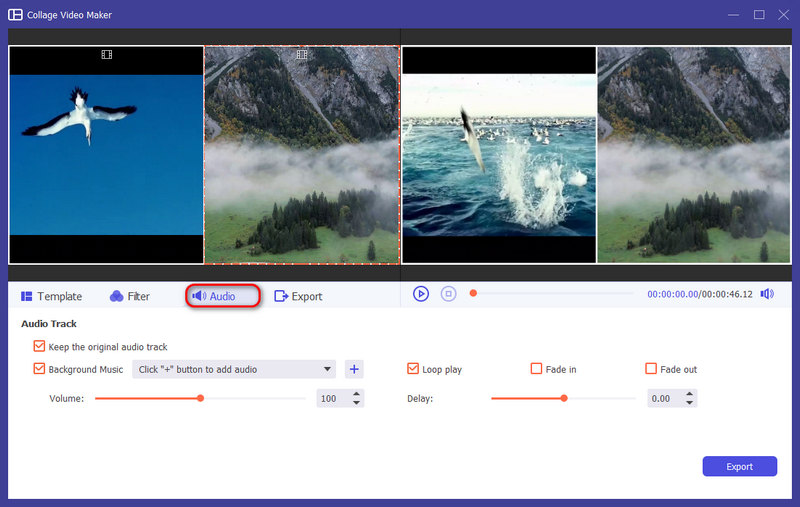
Task: Open the Template tab
Action: tap(52, 296)
